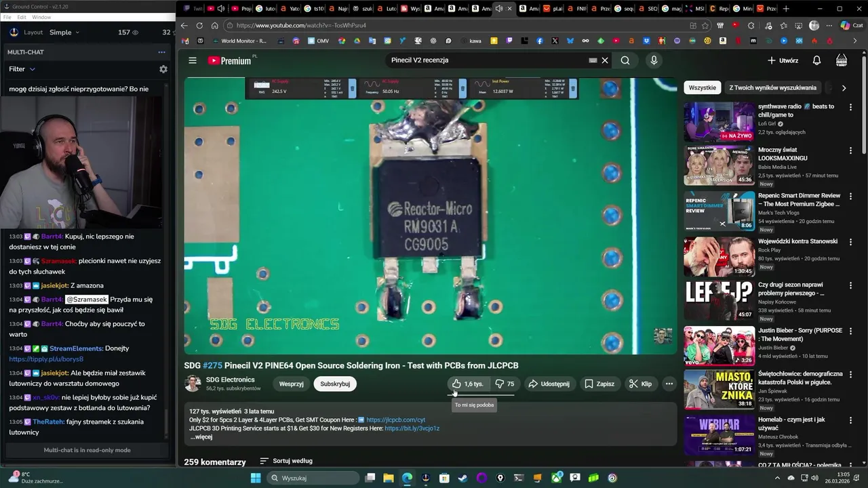Open the World Monitor bookmark
Screen dimensions: 868x488
point(238,41)
